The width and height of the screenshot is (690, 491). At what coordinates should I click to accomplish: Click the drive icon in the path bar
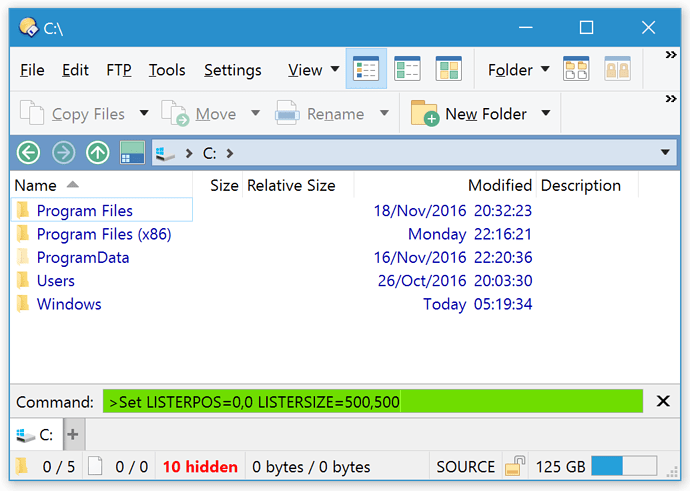pyautogui.click(x=165, y=154)
